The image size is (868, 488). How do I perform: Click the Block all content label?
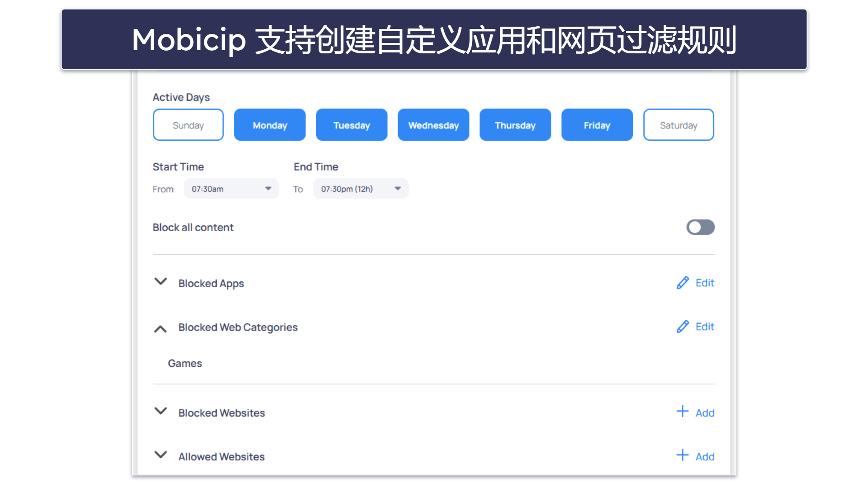[x=193, y=227]
